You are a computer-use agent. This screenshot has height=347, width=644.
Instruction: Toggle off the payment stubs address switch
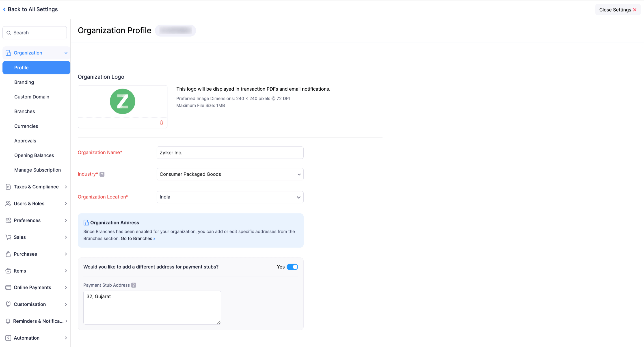292,267
